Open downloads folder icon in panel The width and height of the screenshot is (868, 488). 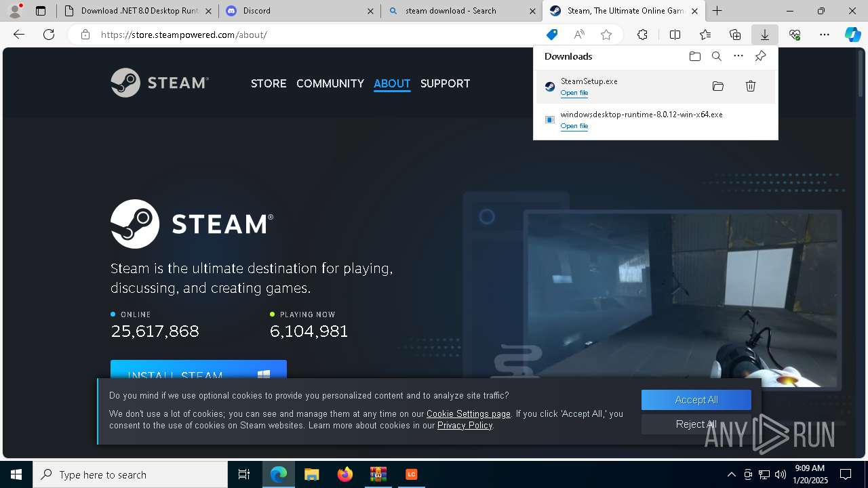pyautogui.click(x=695, y=56)
